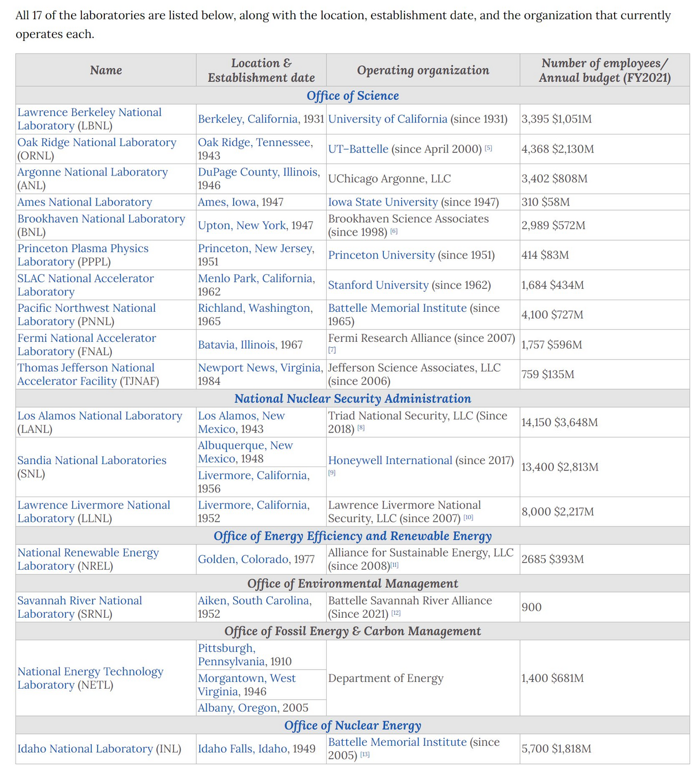The width and height of the screenshot is (700, 780).
Task: Open the Office of Science section link
Action: (353, 96)
